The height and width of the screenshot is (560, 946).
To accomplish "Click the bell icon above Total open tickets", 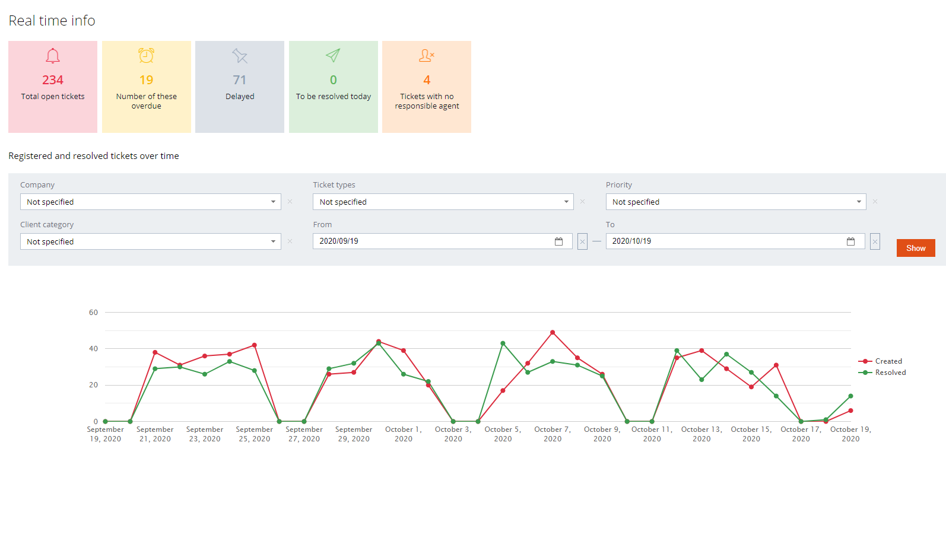I will tap(53, 56).
